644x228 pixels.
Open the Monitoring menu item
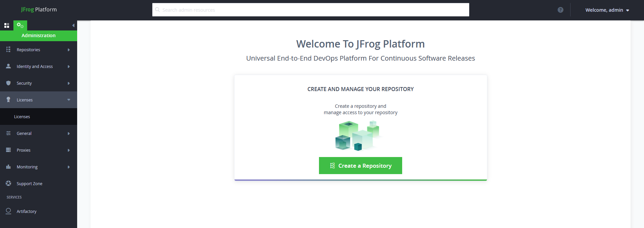point(39,167)
